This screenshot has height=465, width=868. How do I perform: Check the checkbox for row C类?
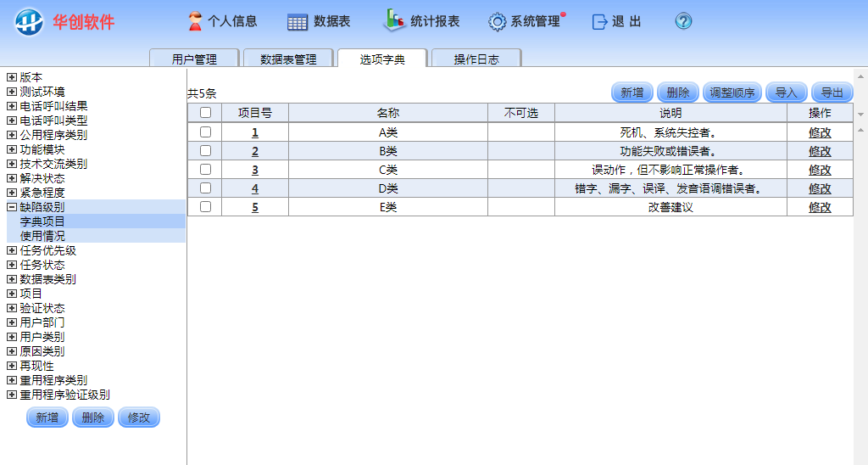[205, 170]
